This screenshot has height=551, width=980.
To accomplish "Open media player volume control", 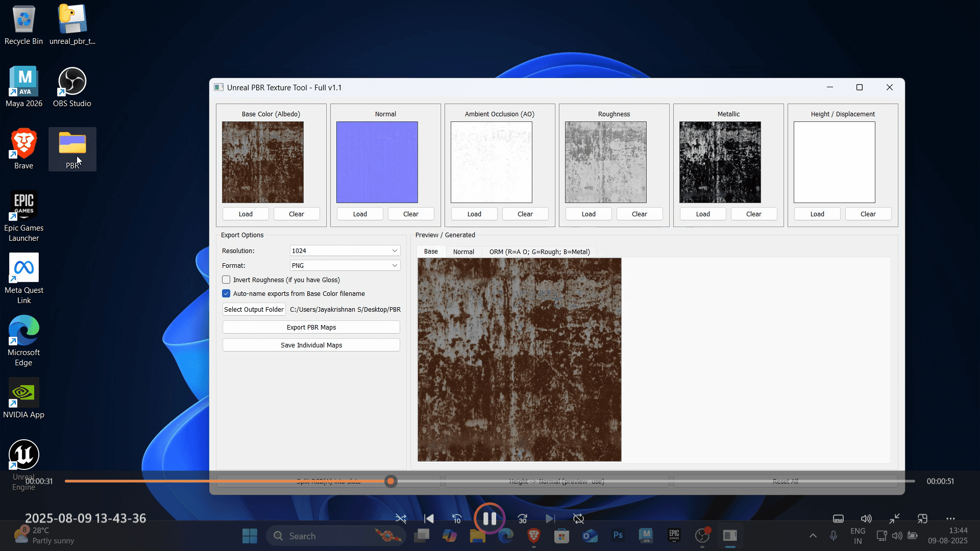I will [866, 519].
